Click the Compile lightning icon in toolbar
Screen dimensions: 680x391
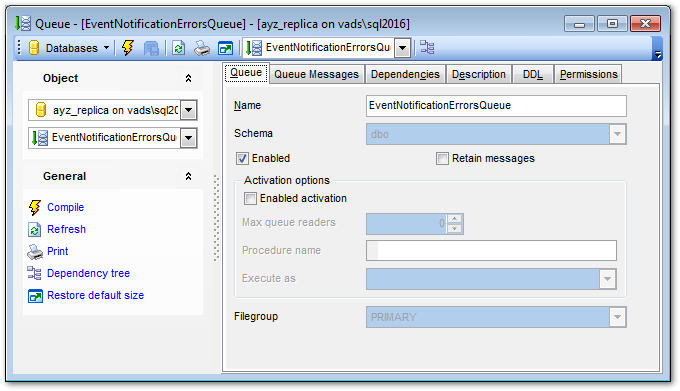pos(128,48)
